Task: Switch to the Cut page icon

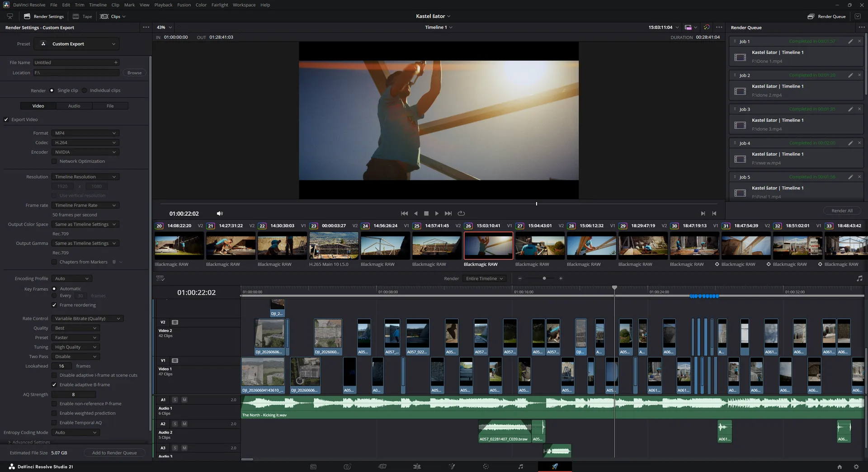Action: tap(347, 467)
